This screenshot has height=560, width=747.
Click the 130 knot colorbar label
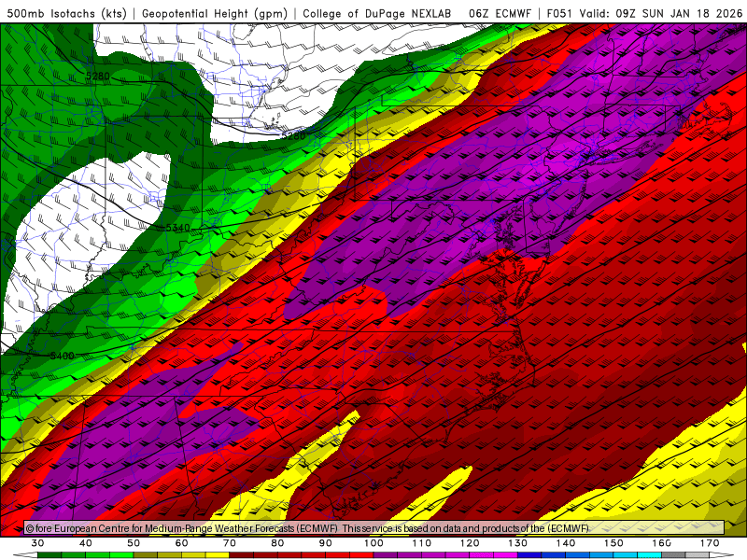[518, 543]
